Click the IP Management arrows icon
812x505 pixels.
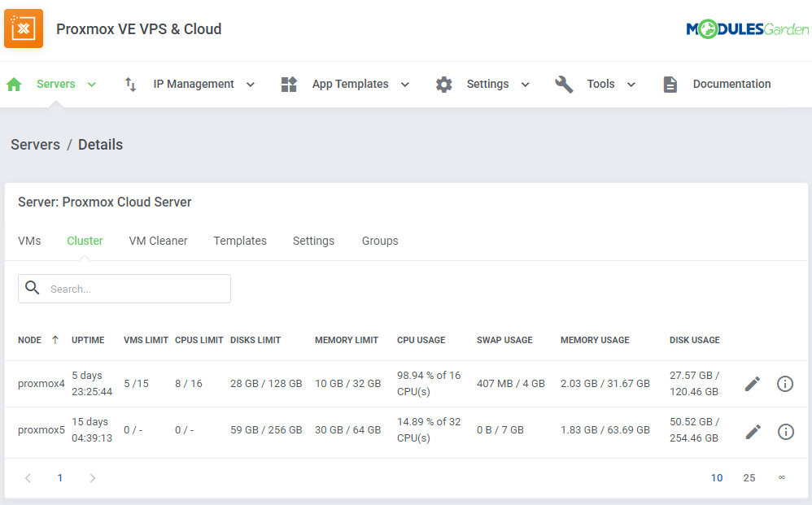click(x=130, y=85)
